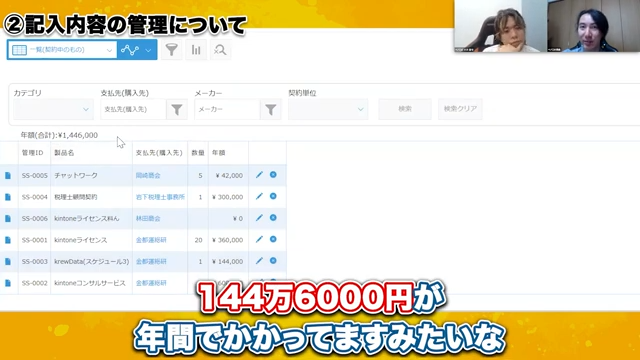Select the SS-0002 ID cell
Viewport: 640px width, 360px height.
tap(35, 283)
